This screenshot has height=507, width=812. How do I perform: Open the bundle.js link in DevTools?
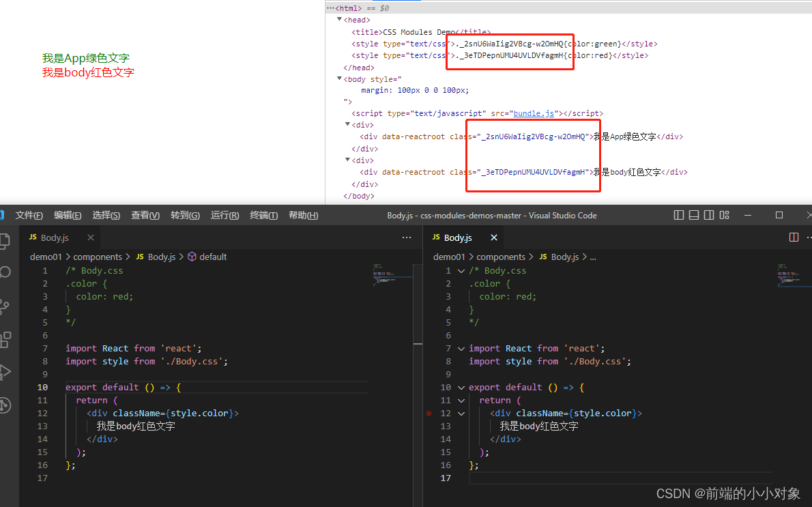tap(534, 113)
